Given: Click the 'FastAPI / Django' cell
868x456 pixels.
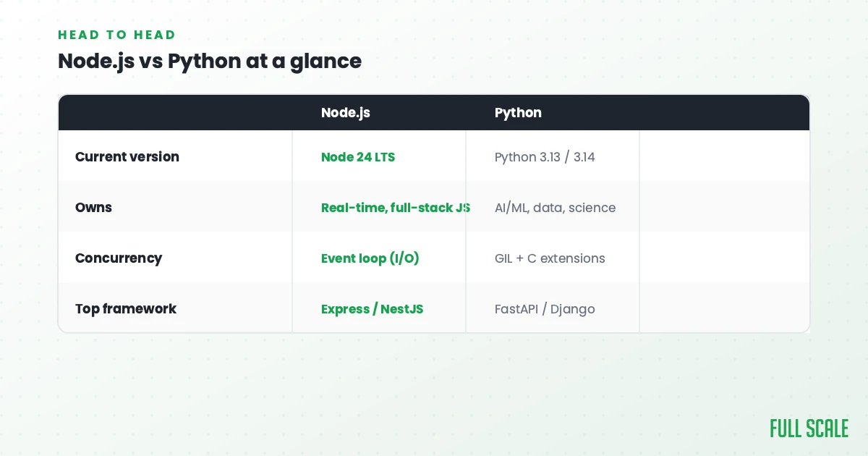Looking at the screenshot, I should 545,309.
